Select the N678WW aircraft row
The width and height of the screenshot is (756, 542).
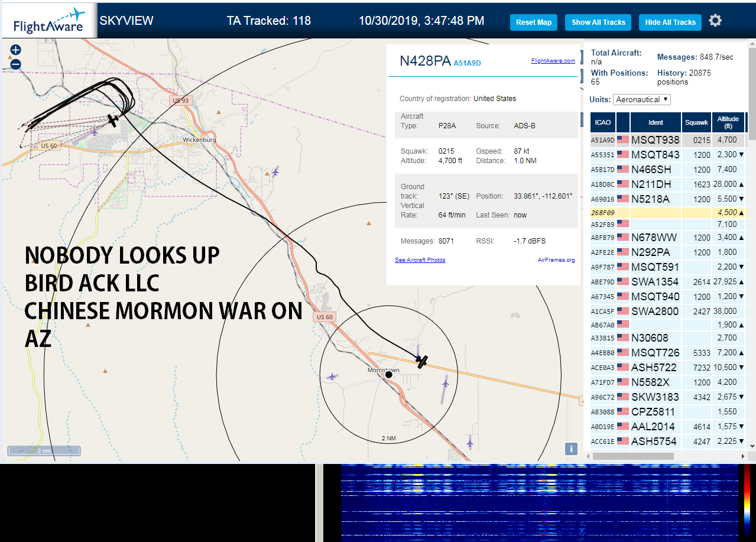[x=667, y=238]
